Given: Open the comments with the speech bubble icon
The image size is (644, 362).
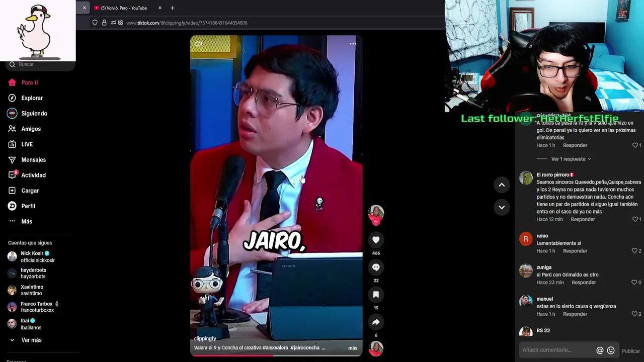Looking at the screenshot, I should pos(376,267).
